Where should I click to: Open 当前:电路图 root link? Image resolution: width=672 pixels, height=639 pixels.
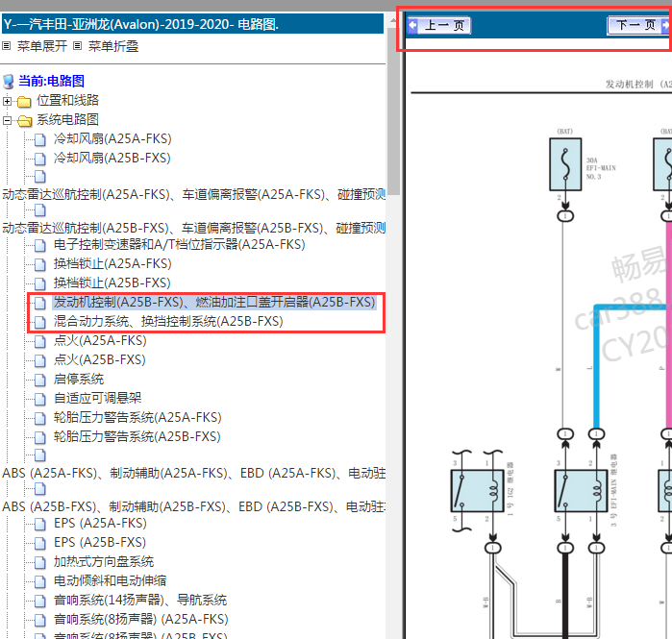(x=51, y=81)
